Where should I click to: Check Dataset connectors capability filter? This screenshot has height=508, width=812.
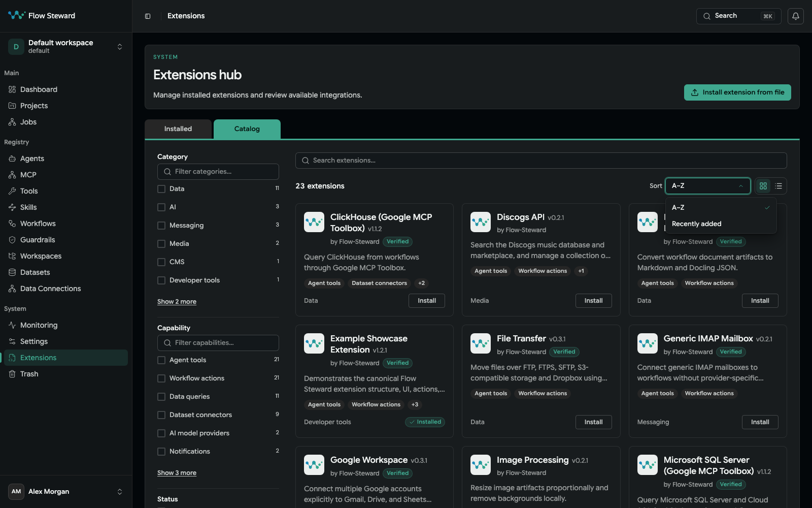click(x=161, y=415)
